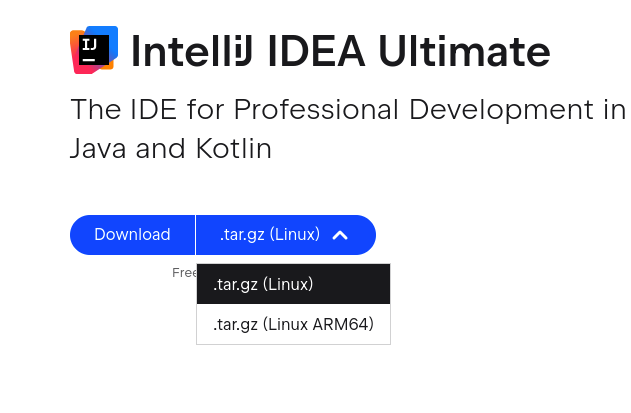Viewport: 631px width, 413px height.
Task: Click the word Kotlin in the subtitle
Action: pyautogui.click(x=233, y=149)
